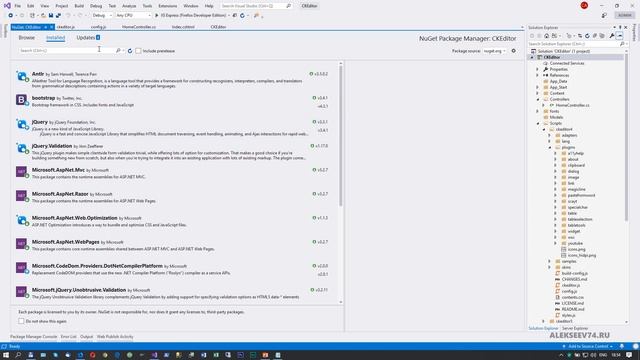Switch to the Browse tab
Image resolution: width=640 pixels, height=360 pixels.
pyautogui.click(x=27, y=38)
